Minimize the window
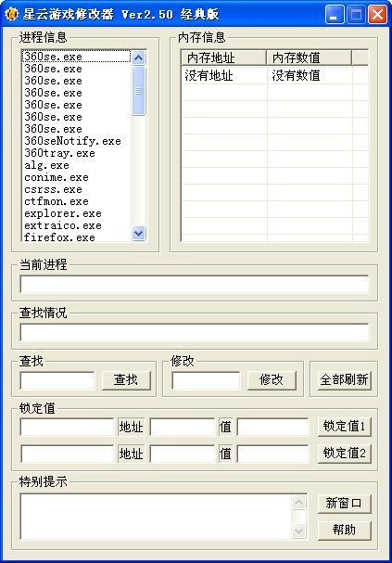392x563 pixels. coord(334,15)
